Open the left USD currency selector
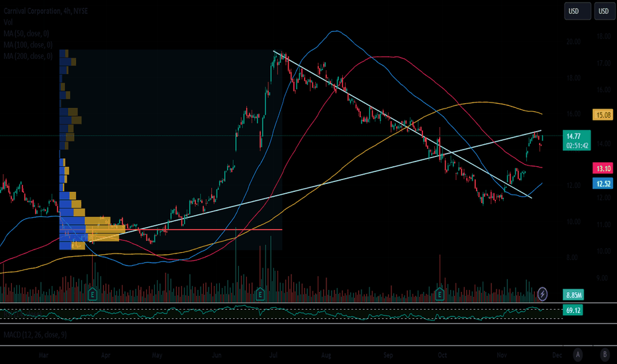 pyautogui.click(x=577, y=11)
